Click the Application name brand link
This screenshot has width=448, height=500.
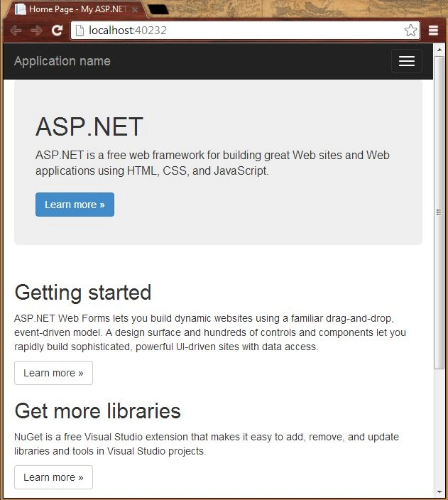(62, 61)
